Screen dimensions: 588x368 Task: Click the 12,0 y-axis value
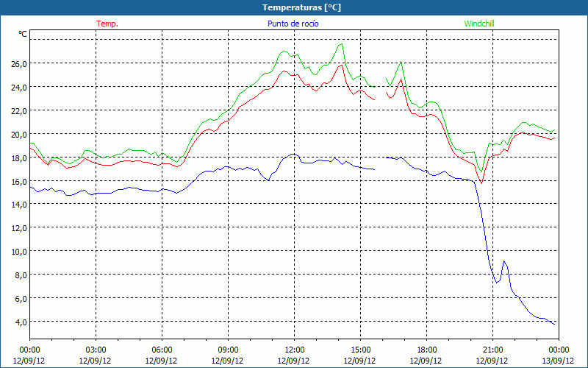19,228
